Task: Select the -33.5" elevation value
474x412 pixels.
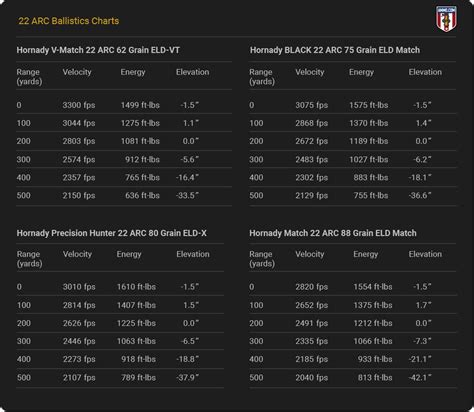Action: pyautogui.click(x=187, y=196)
